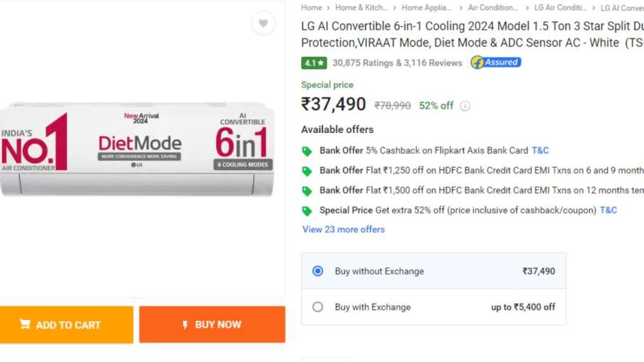644x362 pixels.
Task: Click the LG air conditioner product image
Action: click(137, 148)
